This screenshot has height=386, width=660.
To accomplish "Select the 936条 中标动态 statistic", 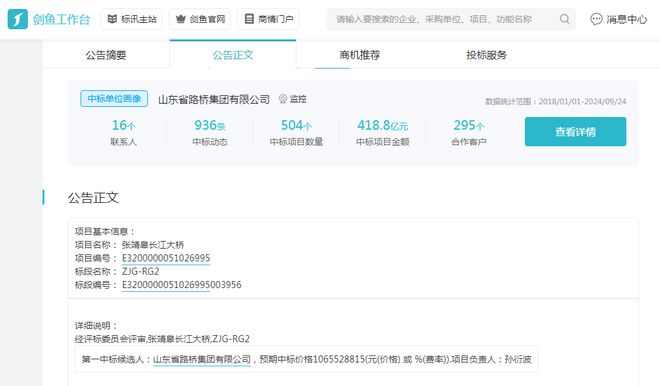I will [x=210, y=133].
